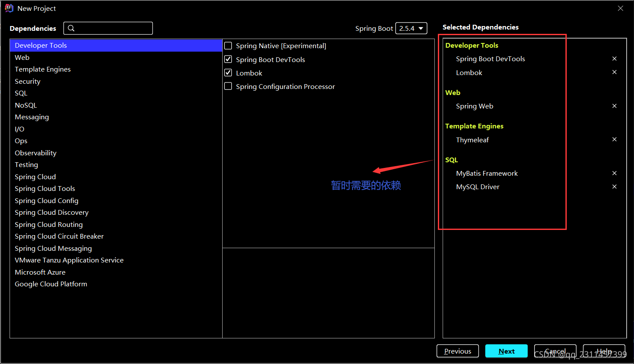
Task: Uncheck Spring Boot DevTools
Action: [x=228, y=59]
